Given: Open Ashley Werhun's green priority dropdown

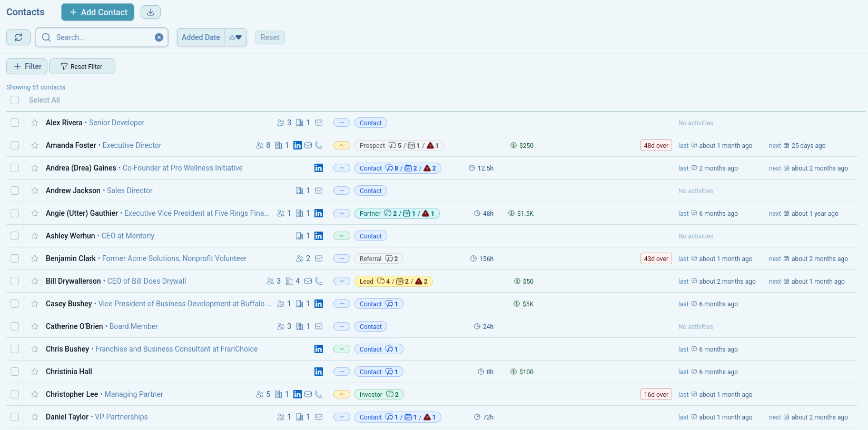Looking at the screenshot, I should click(342, 236).
